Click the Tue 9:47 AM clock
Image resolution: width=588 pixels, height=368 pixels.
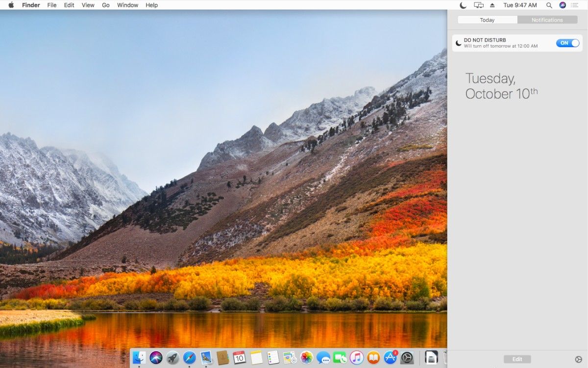pyautogui.click(x=520, y=5)
